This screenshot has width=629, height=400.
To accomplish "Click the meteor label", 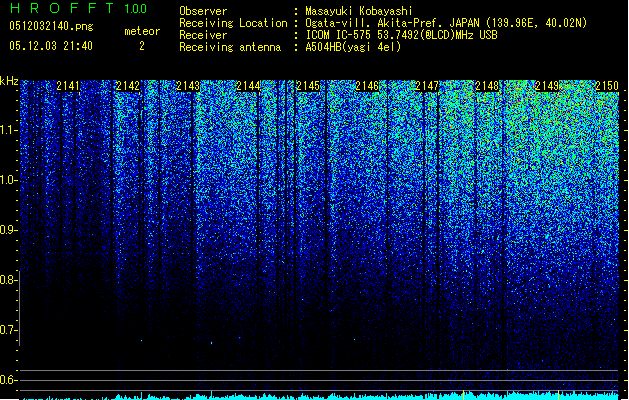I will [x=142, y=31].
